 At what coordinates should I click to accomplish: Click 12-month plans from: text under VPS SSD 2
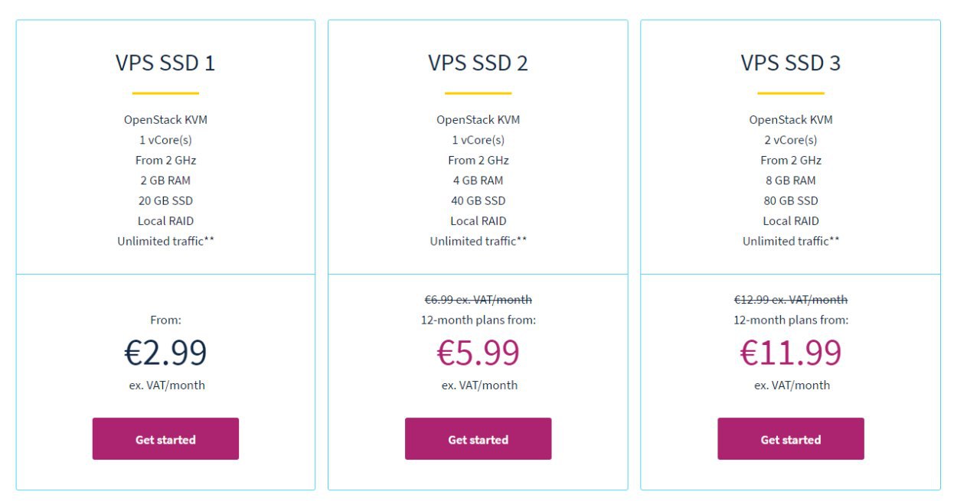click(478, 320)
